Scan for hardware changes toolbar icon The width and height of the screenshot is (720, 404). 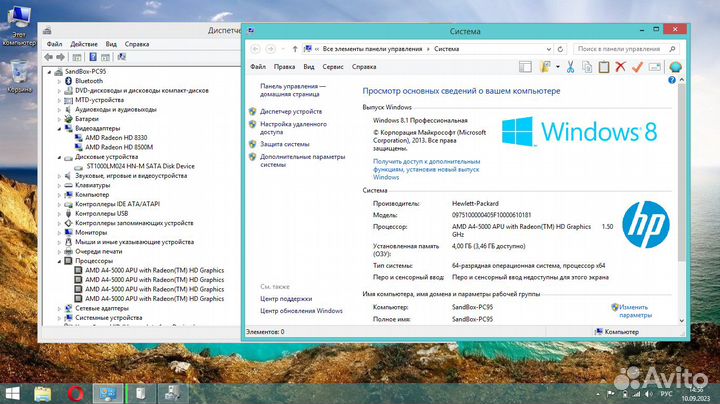click(122, 57)
